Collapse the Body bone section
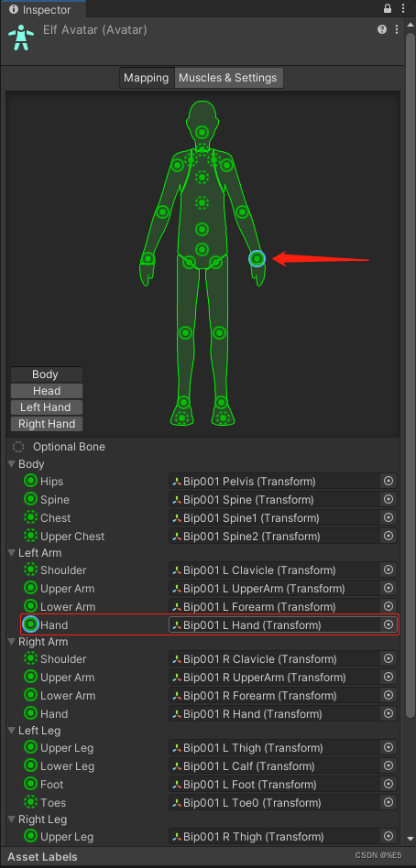This screenshot has width=416, height=868. (x=12, y=464)
